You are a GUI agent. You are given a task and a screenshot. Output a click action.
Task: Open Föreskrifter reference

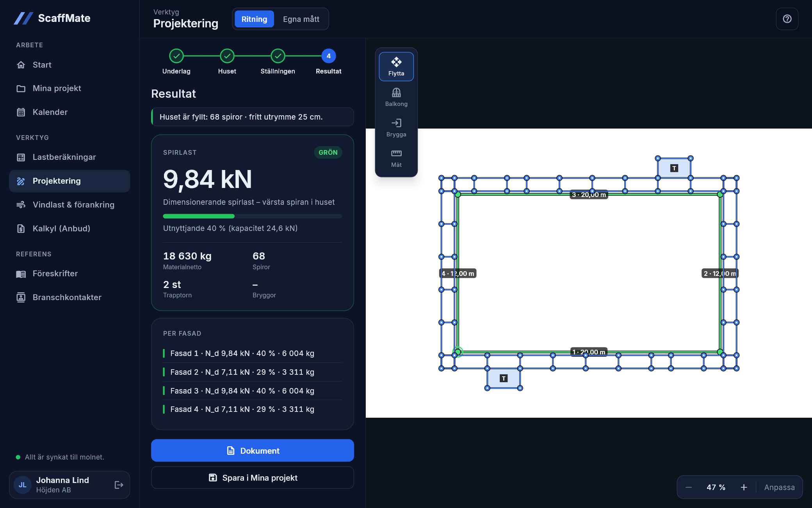coord(69,274)
